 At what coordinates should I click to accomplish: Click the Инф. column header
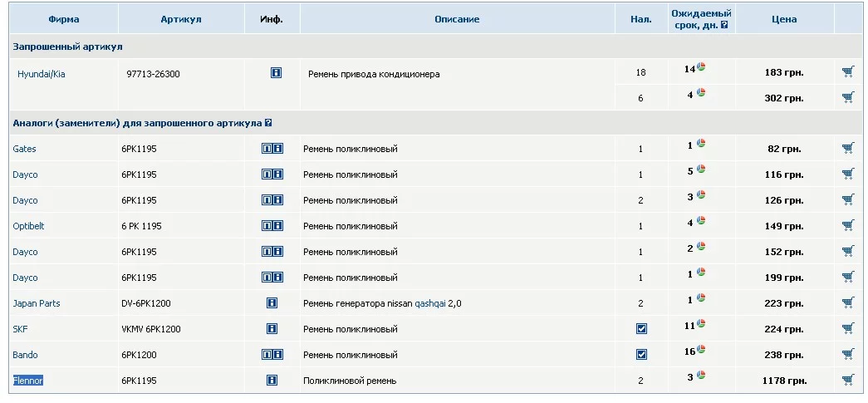(x=272, y=19)
